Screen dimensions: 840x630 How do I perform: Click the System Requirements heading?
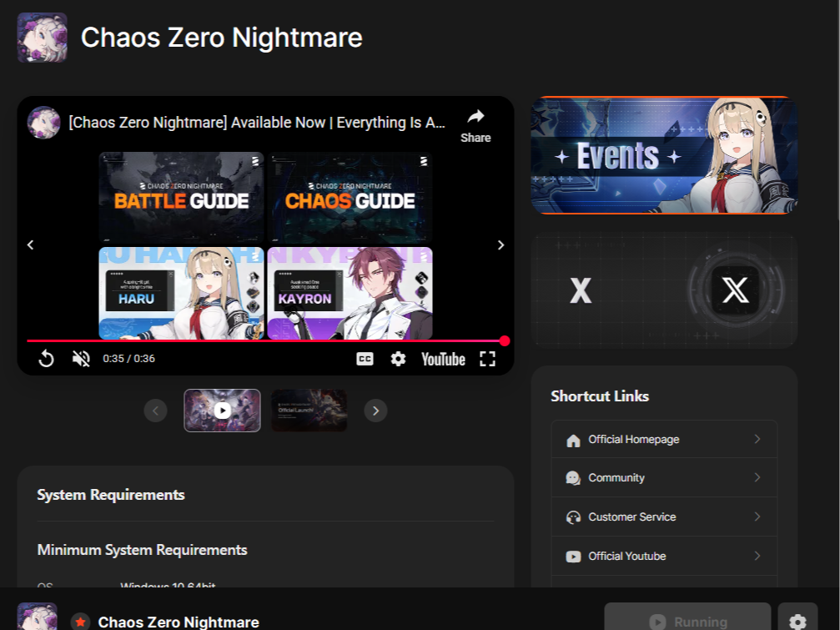[x=111, y=495]
